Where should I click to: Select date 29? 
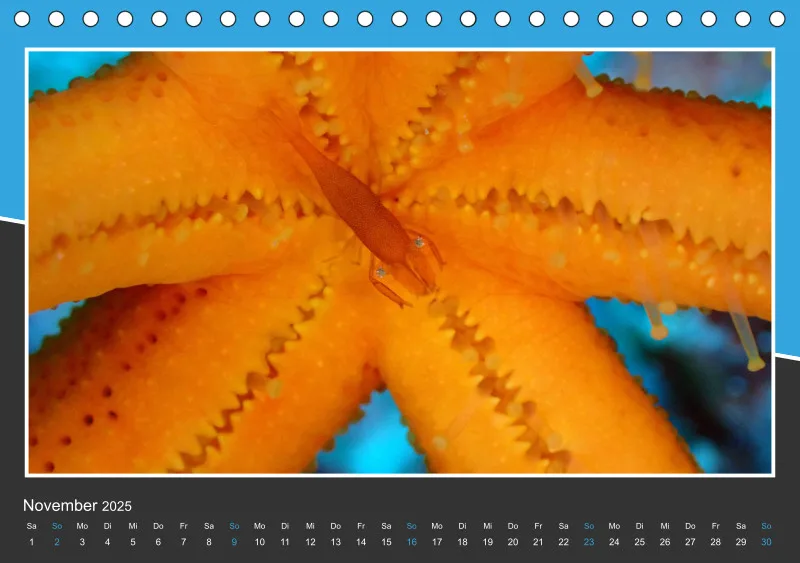(x=741, y=542)
